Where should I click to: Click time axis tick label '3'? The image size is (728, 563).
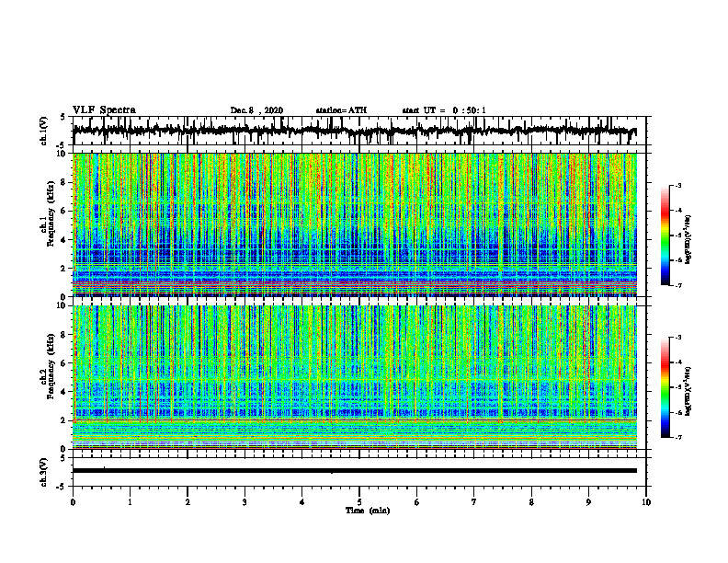click(245, 502)
